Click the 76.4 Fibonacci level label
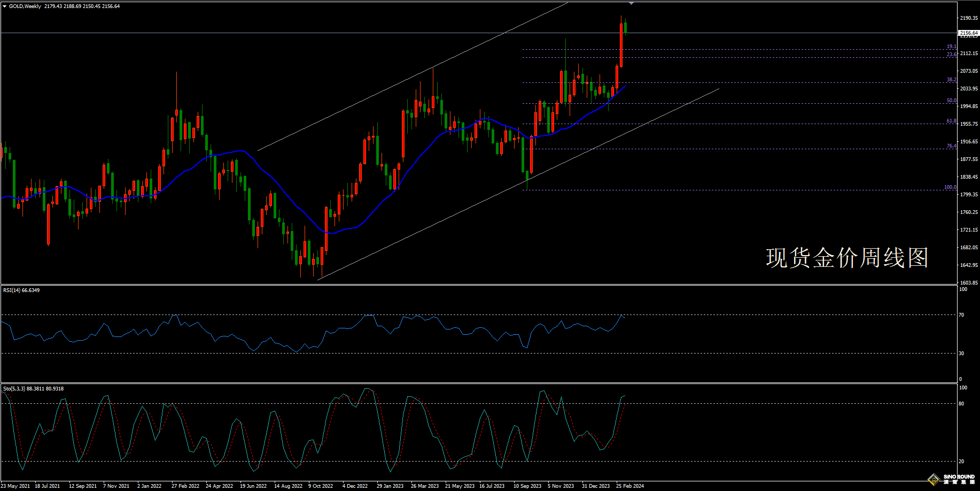 pyautogui.click(x=951, y=146)
